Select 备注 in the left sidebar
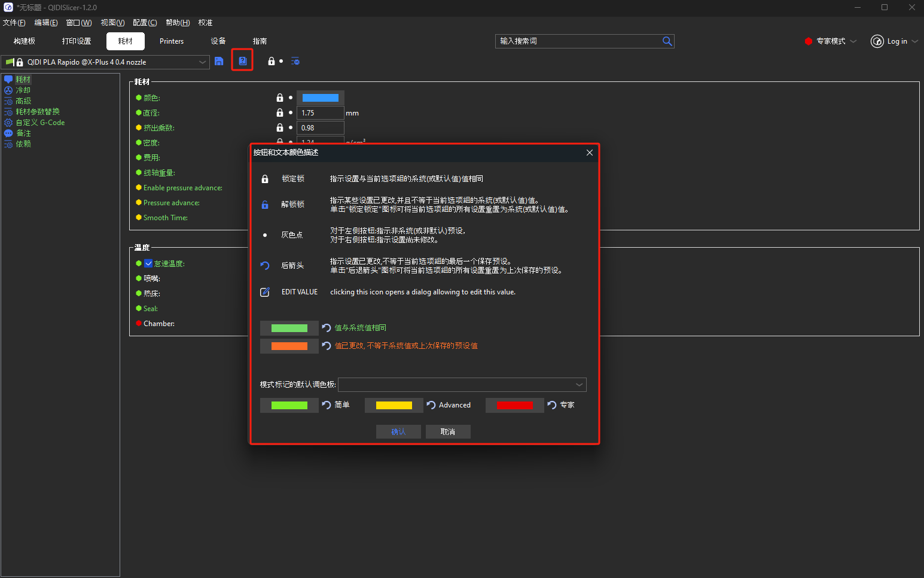This screenshot has width=924, height=578. click(23, 133)
